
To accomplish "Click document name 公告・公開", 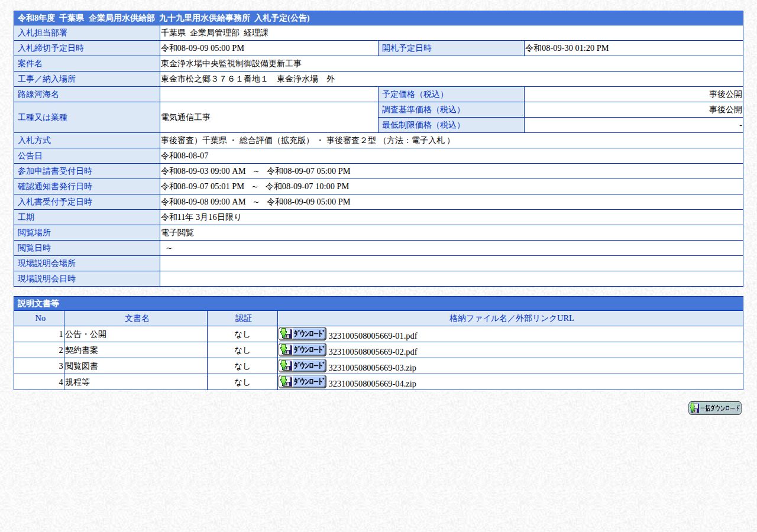I will (x=86, y=334).
